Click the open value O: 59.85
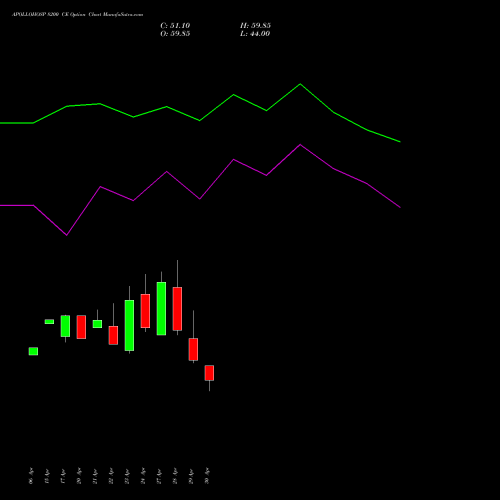500x500 pixels. coord(175,34)
